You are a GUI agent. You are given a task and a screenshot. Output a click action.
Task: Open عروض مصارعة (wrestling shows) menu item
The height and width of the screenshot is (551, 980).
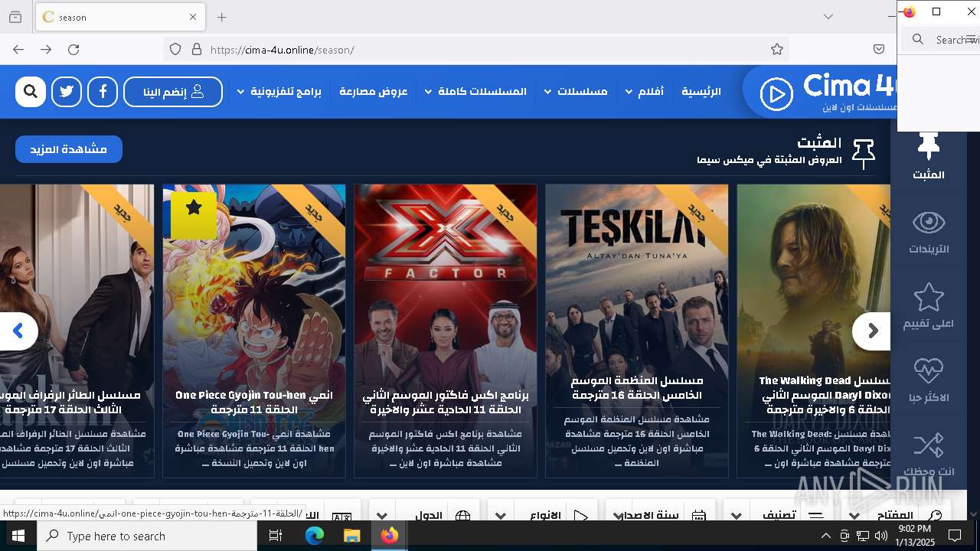[x=374, y=92]
